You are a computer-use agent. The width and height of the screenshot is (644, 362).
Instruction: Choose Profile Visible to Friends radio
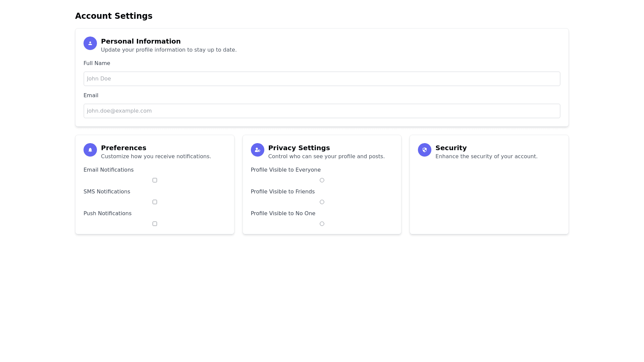tap(322, 202)
